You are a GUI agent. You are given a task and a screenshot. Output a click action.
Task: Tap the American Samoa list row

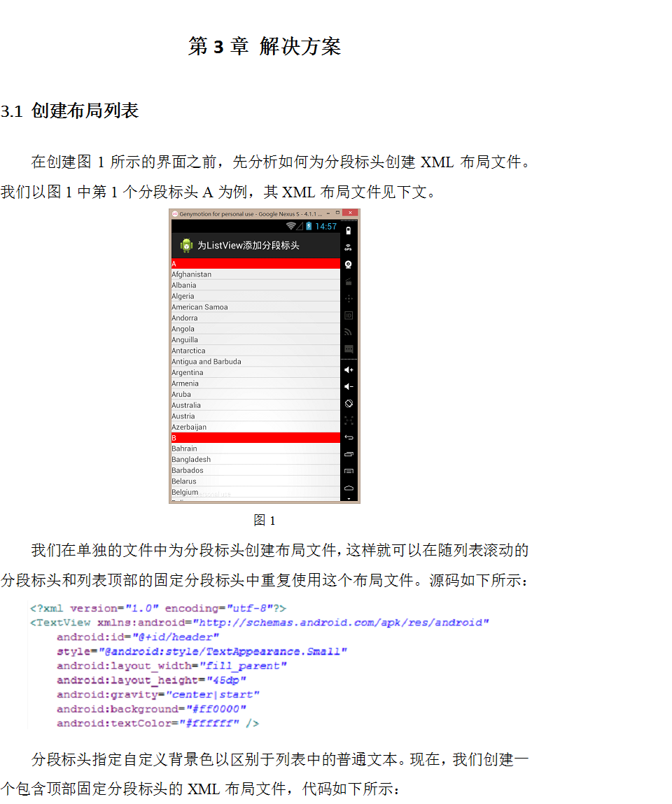click(199, 307)
